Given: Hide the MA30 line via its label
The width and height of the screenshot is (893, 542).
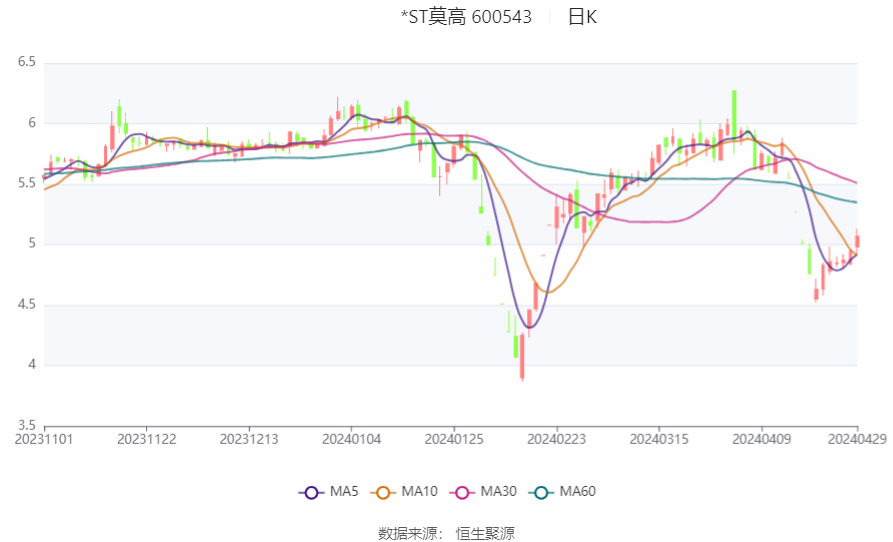Looking at the screenshot, I should pyautogui.click(x=498, y=491).
